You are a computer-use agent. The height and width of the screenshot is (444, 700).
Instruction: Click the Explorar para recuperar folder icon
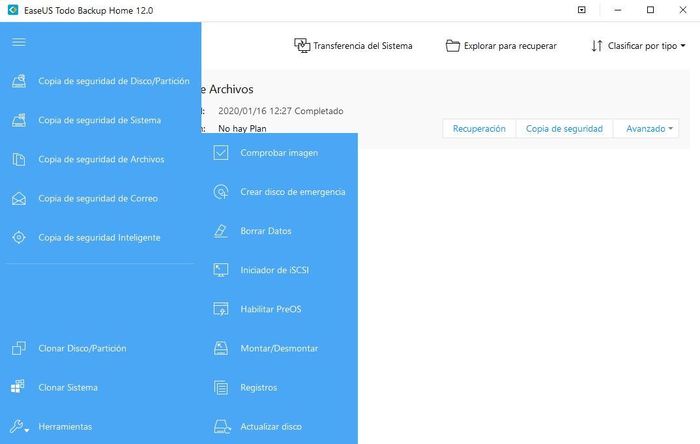tap(452, 46)
